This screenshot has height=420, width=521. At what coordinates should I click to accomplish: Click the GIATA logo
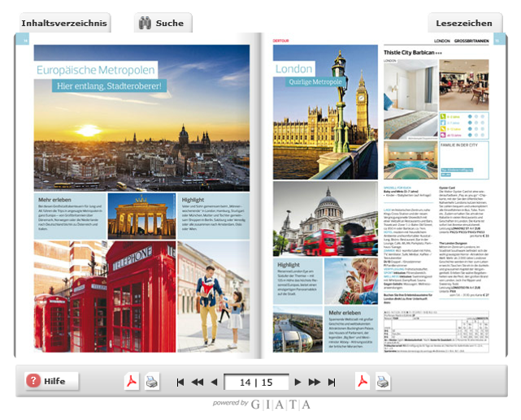tap(280, 405)
